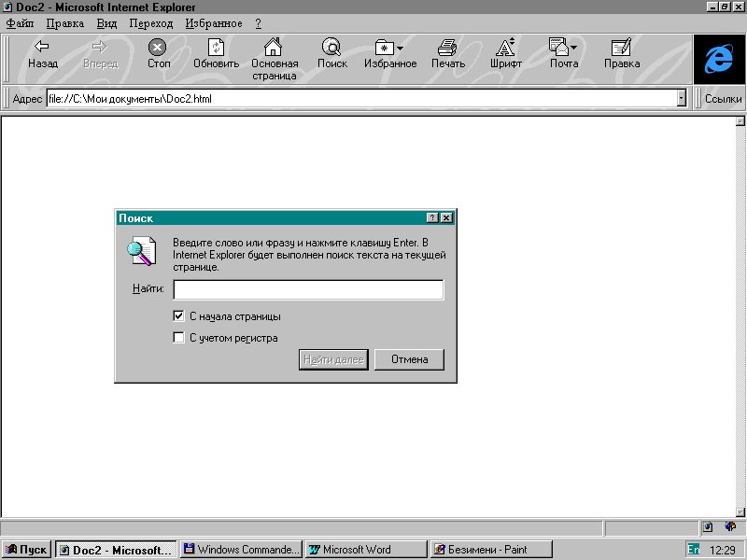Screen dimensions: 747x560
Task: Open the Почта toolbar dropdown arrow
Action: pyautogui.click(x=573, y=48)
